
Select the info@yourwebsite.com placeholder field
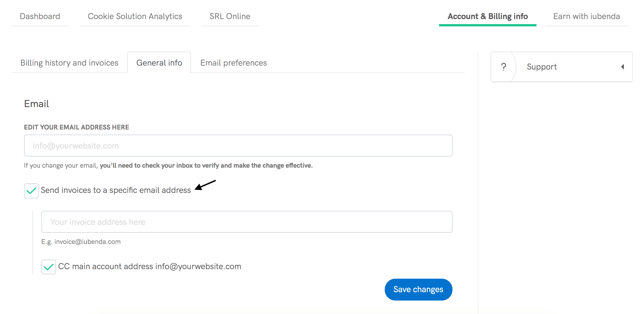click(238, 146)
